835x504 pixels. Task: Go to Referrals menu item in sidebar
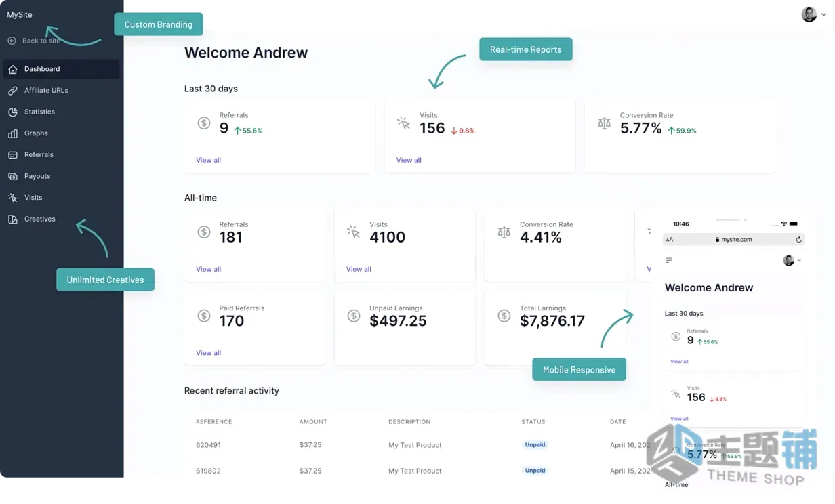(62, 155)
